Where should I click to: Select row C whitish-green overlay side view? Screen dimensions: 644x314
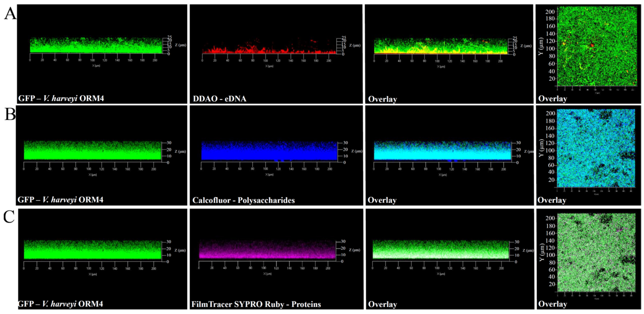coord(441,250)
